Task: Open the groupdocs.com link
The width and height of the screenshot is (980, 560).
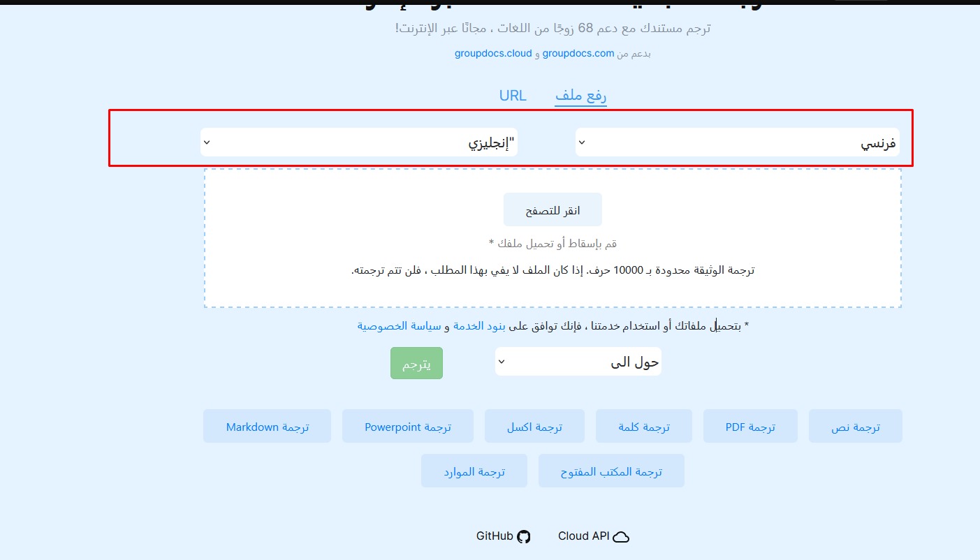Action: pyautogui.click(x=578, y=53)
